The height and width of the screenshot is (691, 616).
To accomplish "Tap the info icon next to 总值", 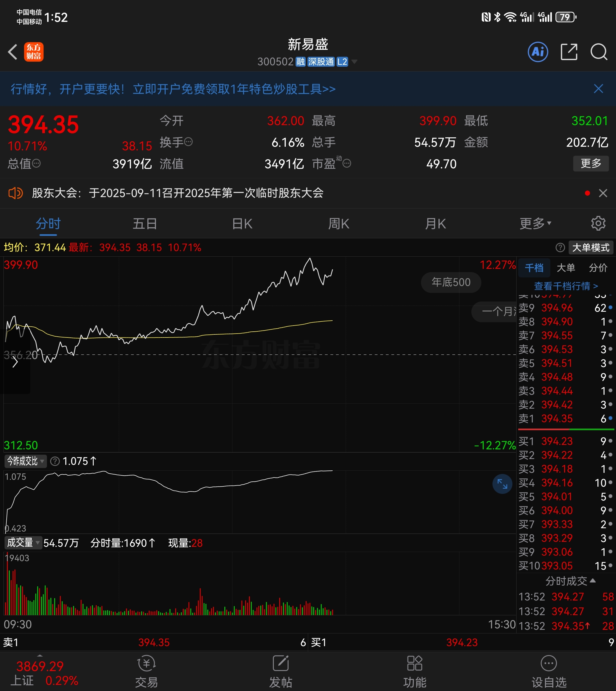I will [36, 164].
